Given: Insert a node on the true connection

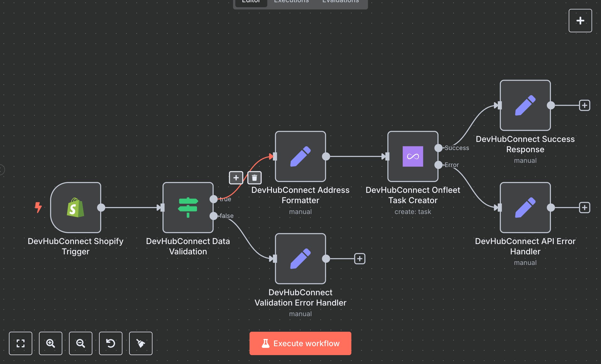Looking at the screenshot, I should click(236, 178).
